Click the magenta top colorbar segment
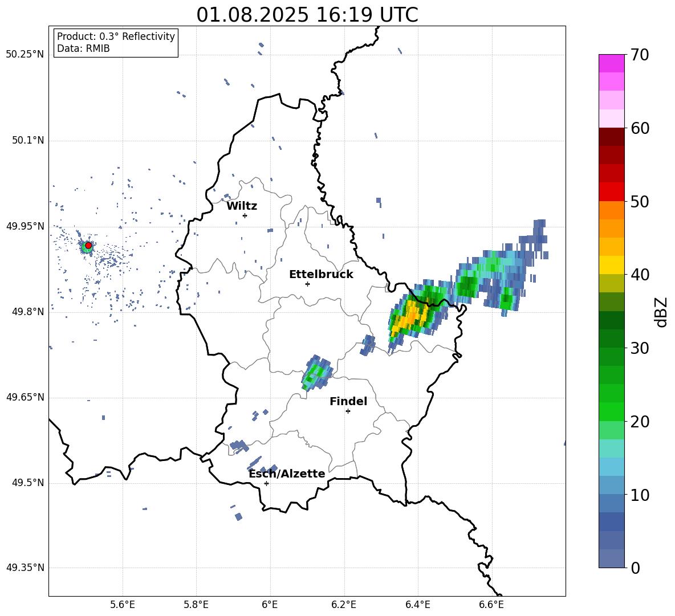Screen dimensions: 675x616 pos(611,64)
